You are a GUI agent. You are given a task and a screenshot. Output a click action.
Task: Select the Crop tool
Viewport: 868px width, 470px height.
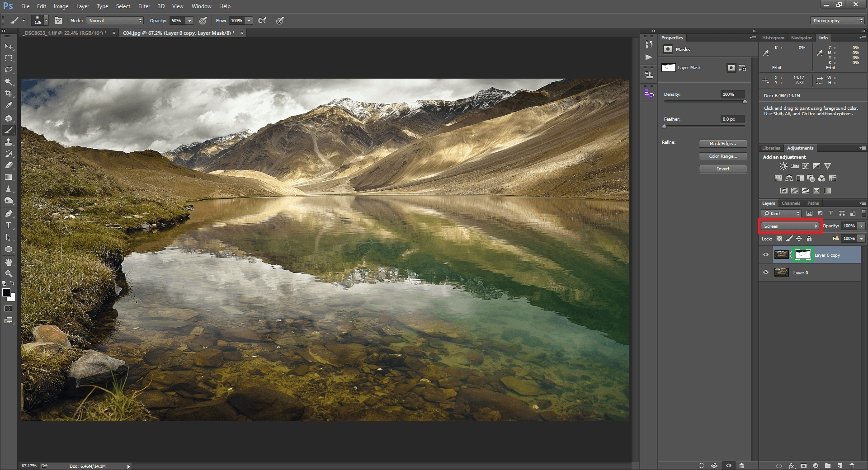(x=9, y=94)
